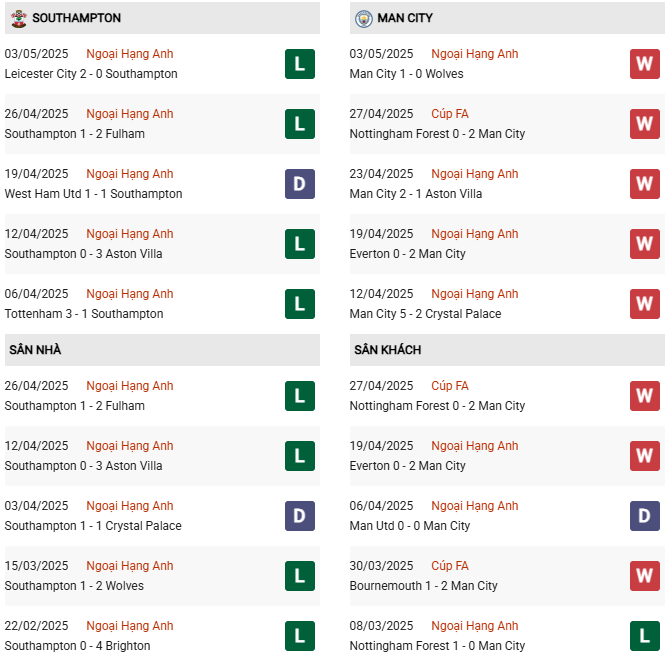The width and height of the screenshot is (666, 660).
Task: Select the SÂN KHÁCH section header
Action: pyautogui.click(x=507, y=350)
